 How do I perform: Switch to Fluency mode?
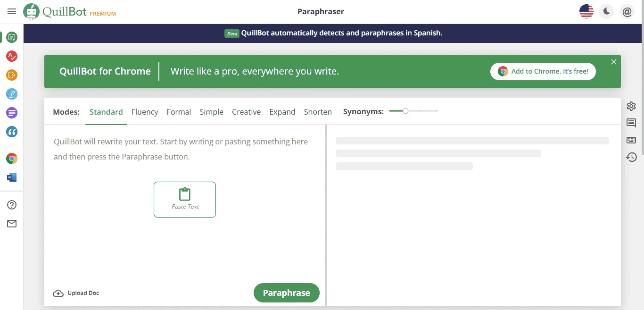145,112
